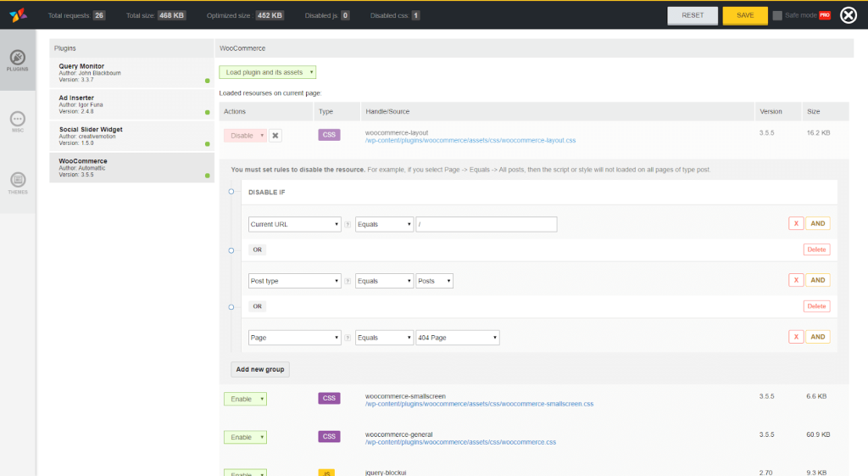This screenshot has height=476, width=868.
Task: Select Ad Inserter in plugins list
Action: [x=131, y=104]
